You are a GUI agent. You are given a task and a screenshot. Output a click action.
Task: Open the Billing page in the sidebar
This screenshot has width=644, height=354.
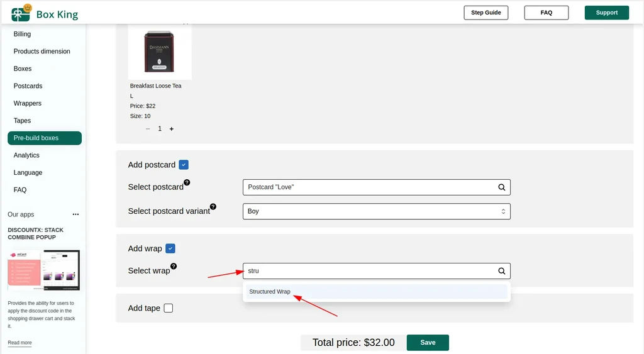(x=22, y=34)
